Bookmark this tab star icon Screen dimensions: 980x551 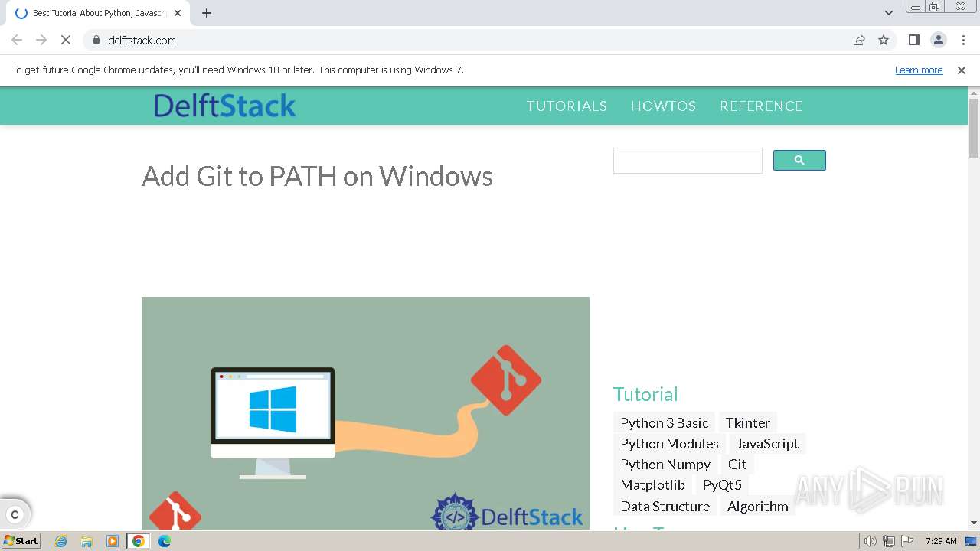click(884, 41)
